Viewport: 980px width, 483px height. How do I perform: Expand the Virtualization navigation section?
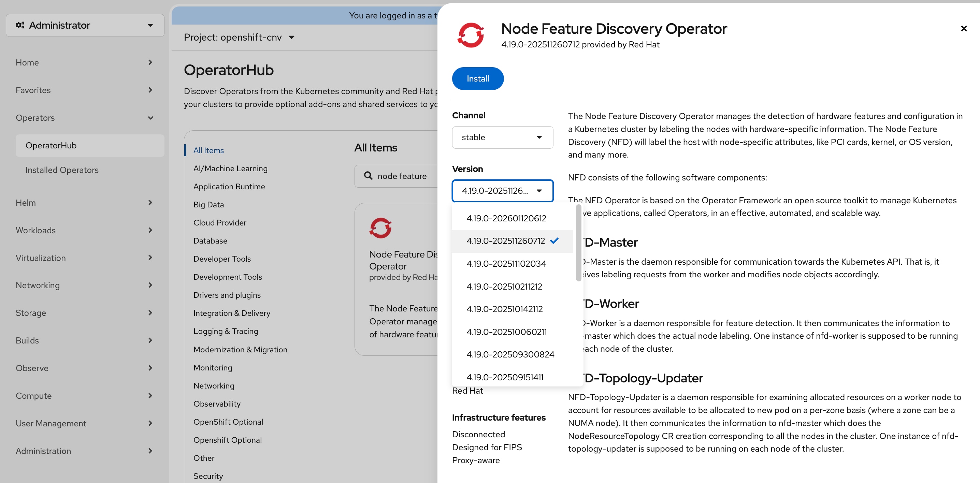pos(85,258)
